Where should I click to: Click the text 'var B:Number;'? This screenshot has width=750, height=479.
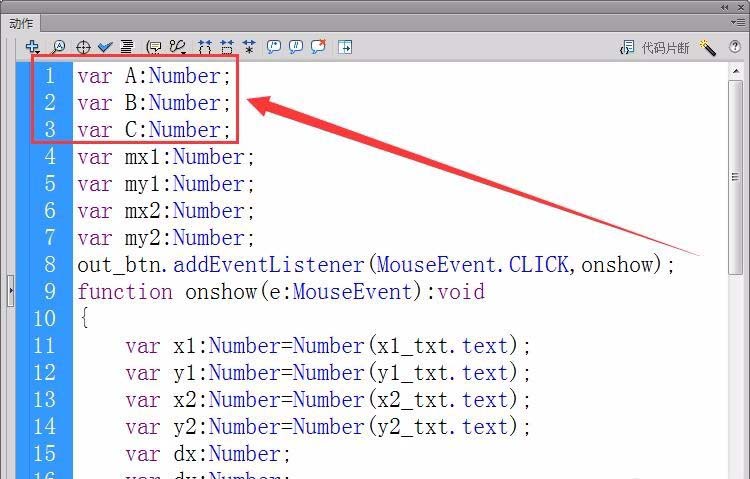tap(154, 103)
